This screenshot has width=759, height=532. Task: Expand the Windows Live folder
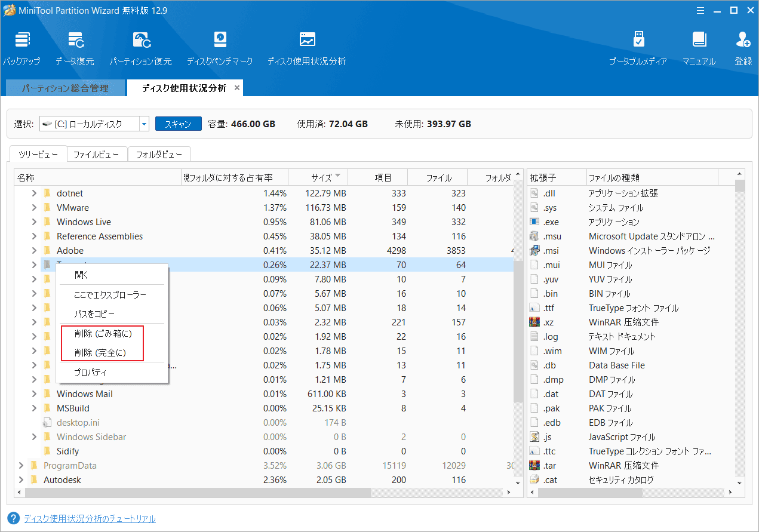click(34, 222)
